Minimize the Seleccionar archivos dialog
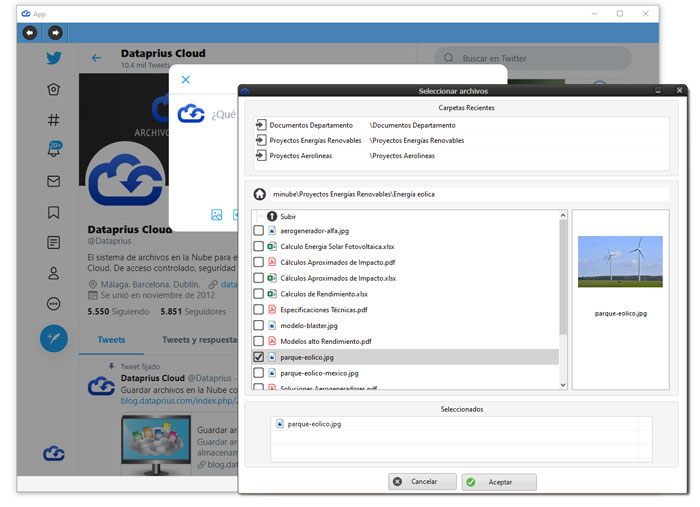This screenshot has width=700, height=507. point(658,90)
